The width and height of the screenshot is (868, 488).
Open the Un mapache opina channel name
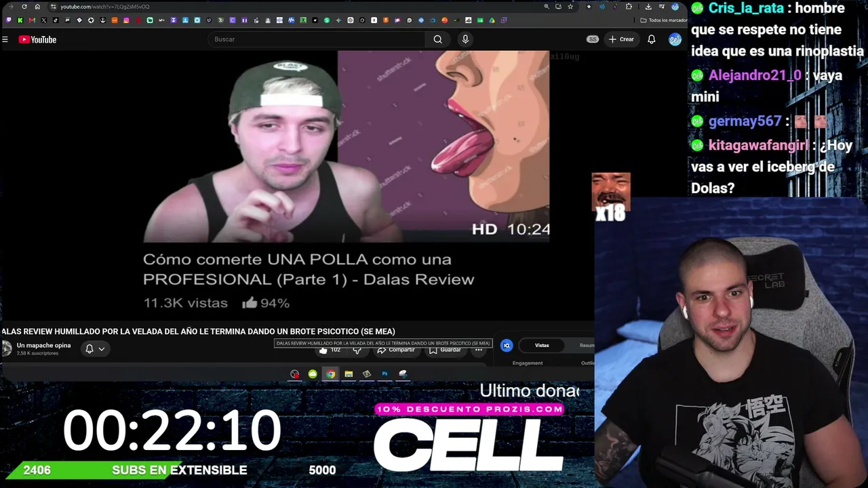[x=43, y=345]
